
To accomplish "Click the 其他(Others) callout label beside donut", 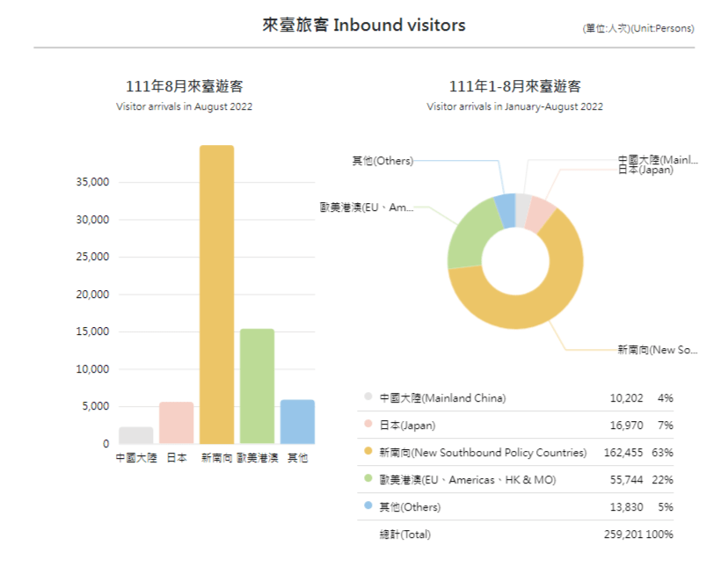I will [x=382, y=161].
